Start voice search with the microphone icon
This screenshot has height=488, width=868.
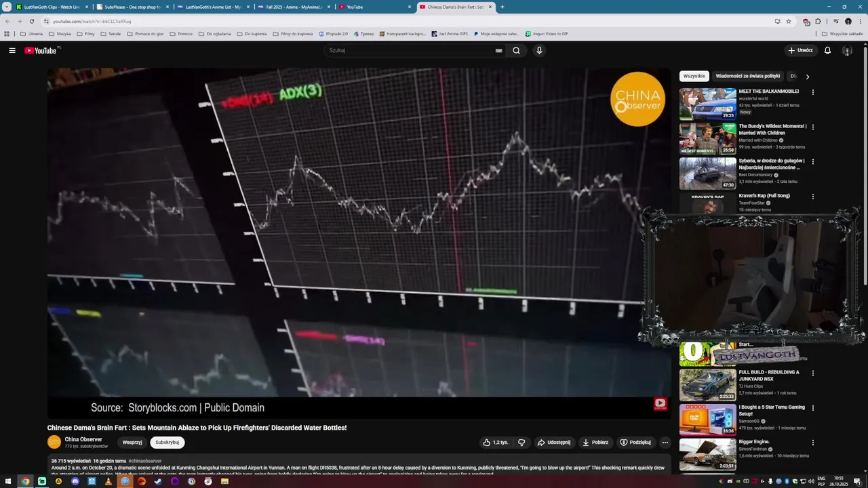[x=539, y=50]
